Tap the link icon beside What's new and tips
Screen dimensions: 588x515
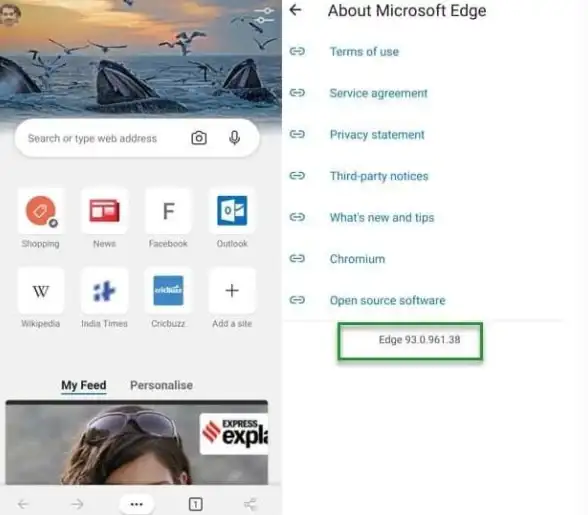tap(297, 217)
